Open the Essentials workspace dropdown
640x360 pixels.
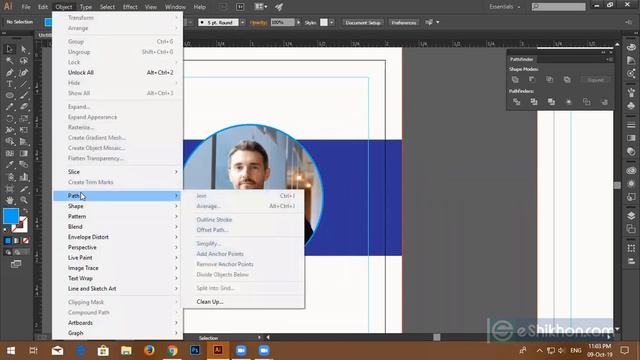pos(504,7)
